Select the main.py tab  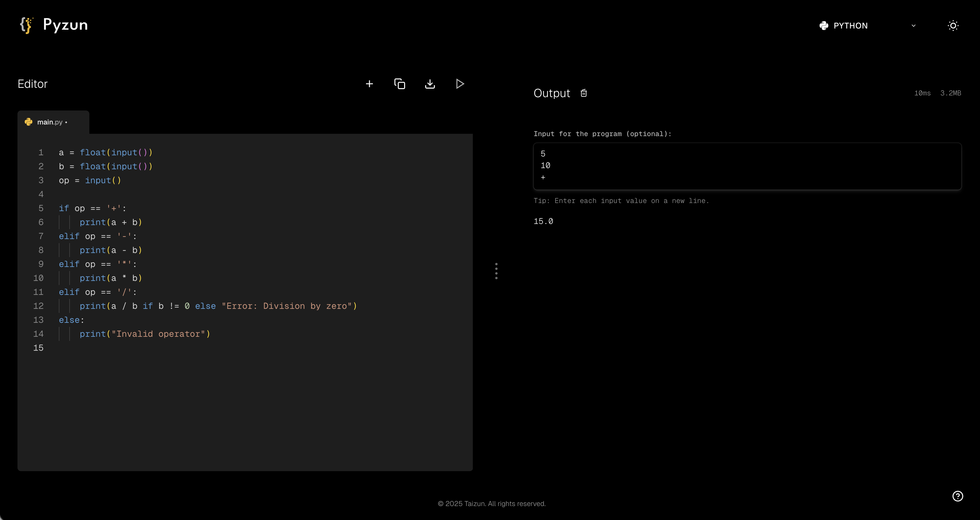50,122
